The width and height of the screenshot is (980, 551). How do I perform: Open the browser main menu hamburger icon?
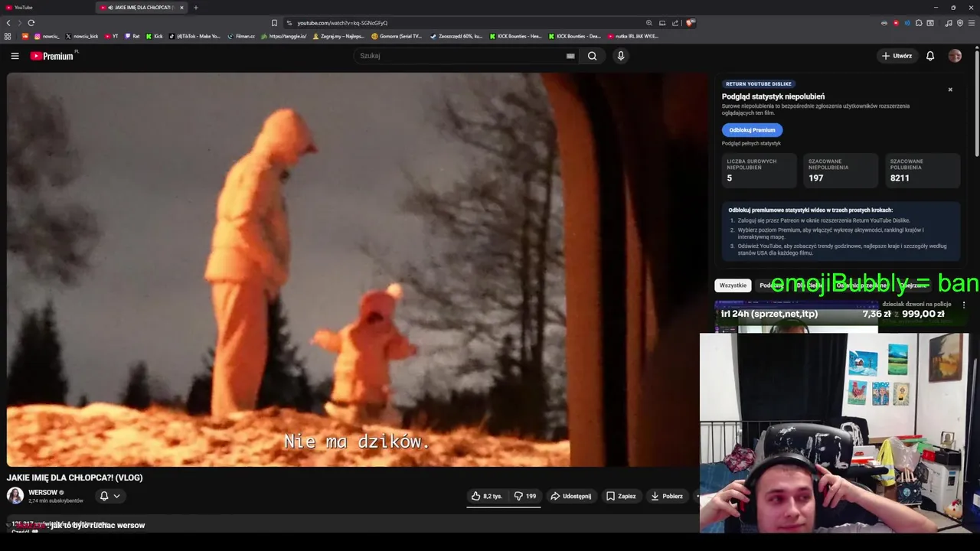(972, 23)
